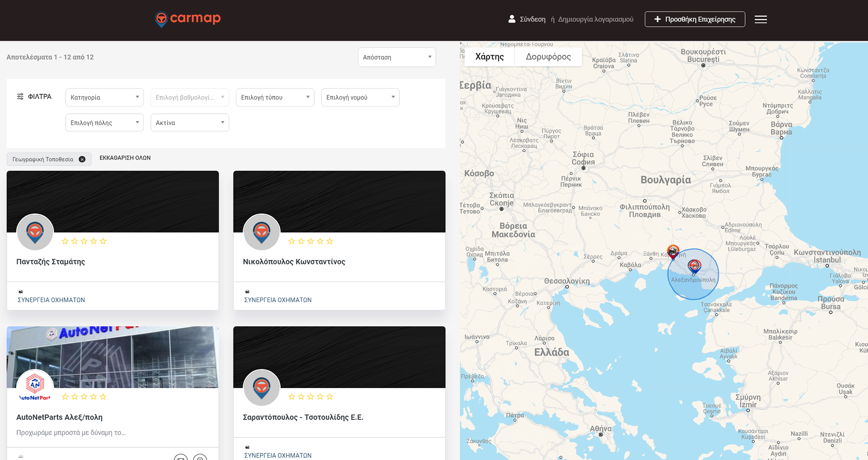The width and height of the screenshot is (868, 460).
Task: Click the Προσθήκη Επιχείρησης button
Action: click(x=694, y=20)
